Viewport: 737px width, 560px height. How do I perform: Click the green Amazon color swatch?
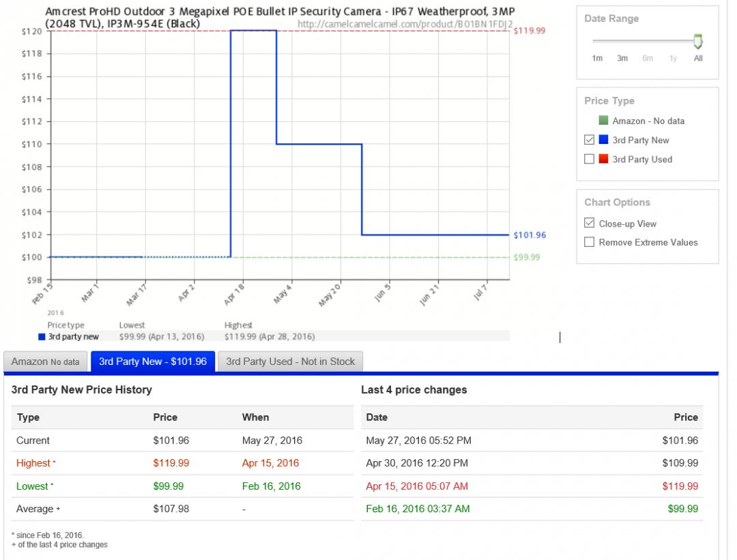click(x=603, y=121)
